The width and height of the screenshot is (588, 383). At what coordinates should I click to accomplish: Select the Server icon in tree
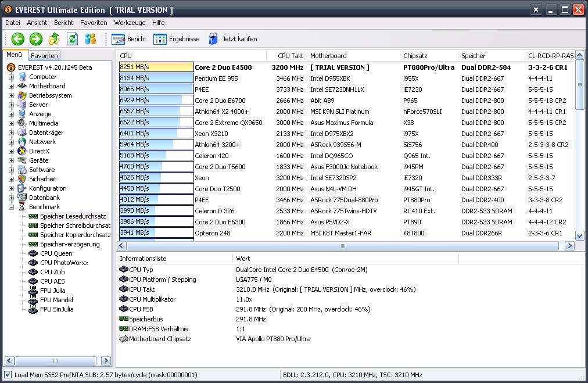pyautogui.click(x=23, y=105)
